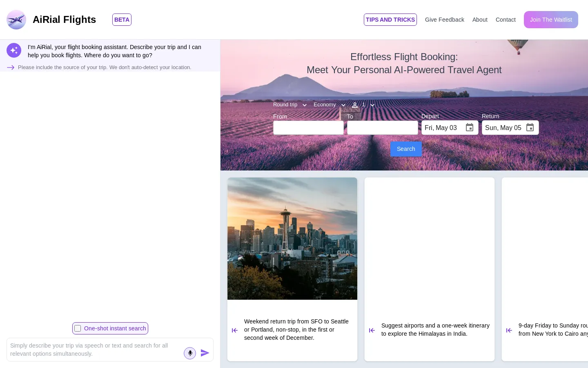Screen dimensions: 588x368
Task: Click the arrow icon on the New York to Cairo card
Action: click(x=509, y=330)
